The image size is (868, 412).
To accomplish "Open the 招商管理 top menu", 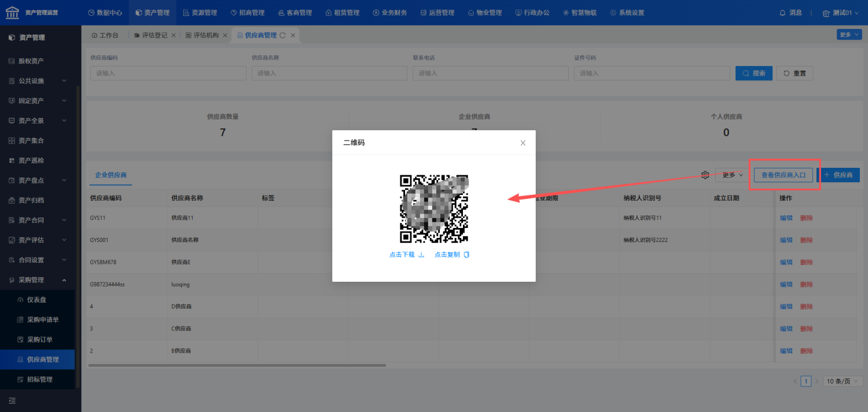I will click(247, 13).
